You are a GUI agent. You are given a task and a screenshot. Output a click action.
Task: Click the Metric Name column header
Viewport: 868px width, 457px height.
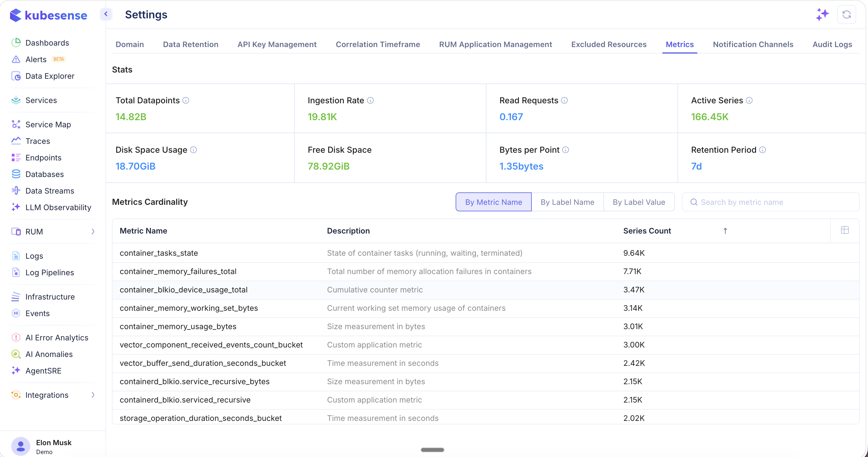pyautogui.click(x=144, y=231)
